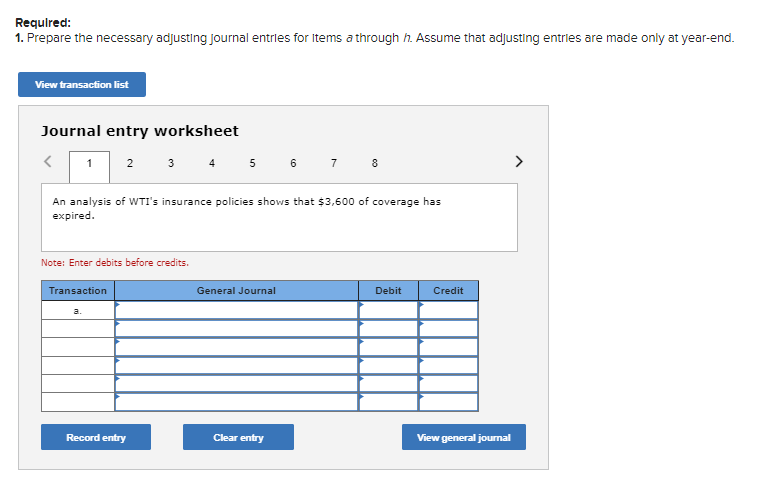Open General Journal account dropdown in fourth row

(x=237, y=365)
